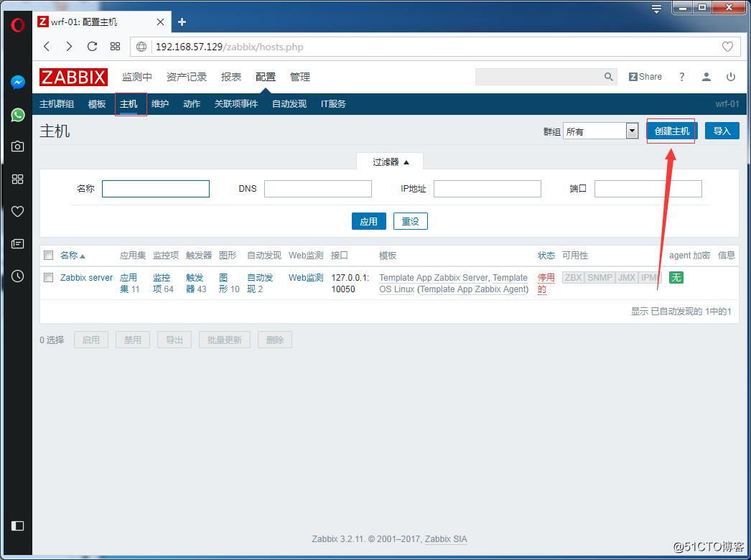Open personal news icon in sidebar
This screenshot has height=560, width=751.
tap(18, 244)
